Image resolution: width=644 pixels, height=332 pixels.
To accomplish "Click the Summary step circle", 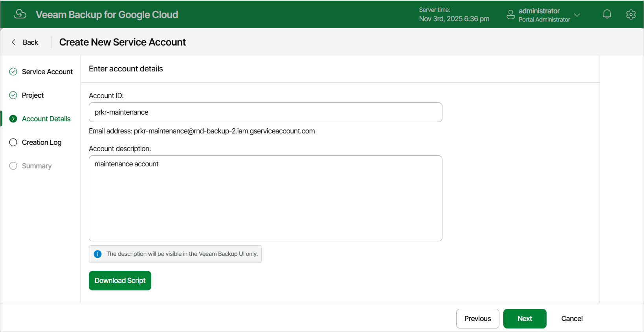I will 13,166.
